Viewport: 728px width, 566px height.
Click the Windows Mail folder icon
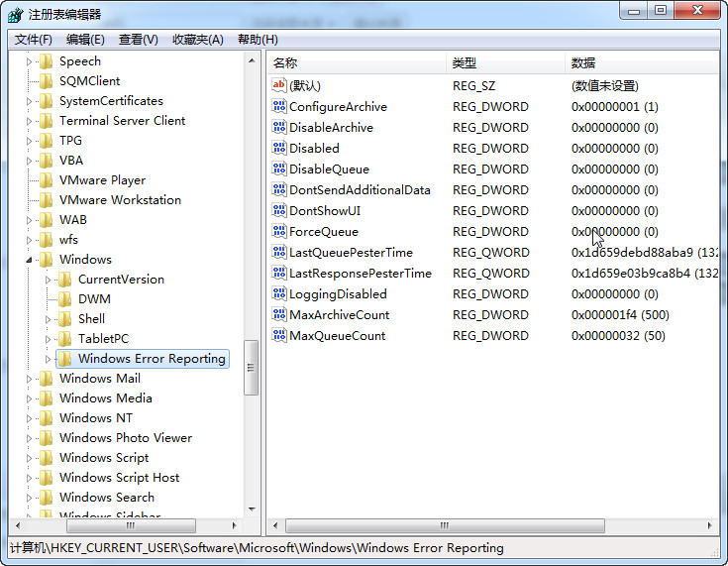[x=47, y=379]
